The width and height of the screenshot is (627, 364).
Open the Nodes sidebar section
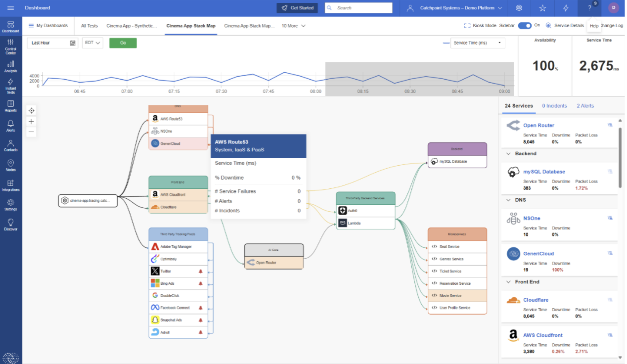[10, 165]
